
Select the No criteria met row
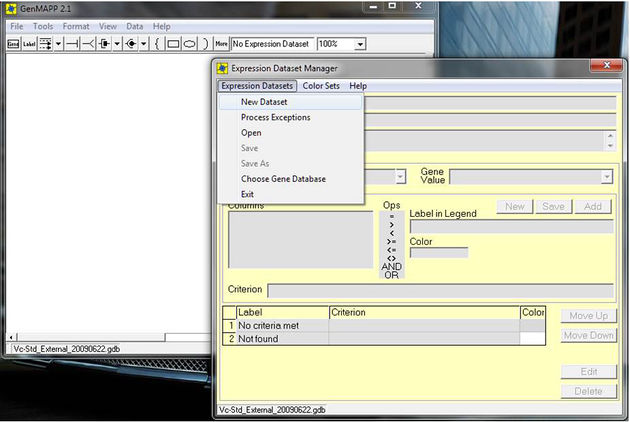[x=384, y=326]
